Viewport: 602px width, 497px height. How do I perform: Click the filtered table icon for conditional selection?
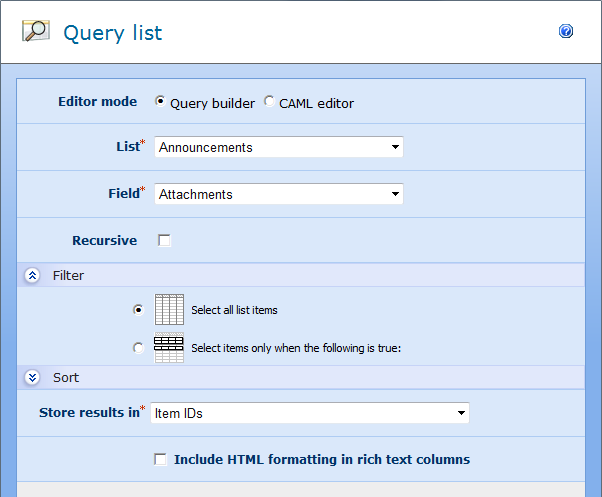click(169, 347)
